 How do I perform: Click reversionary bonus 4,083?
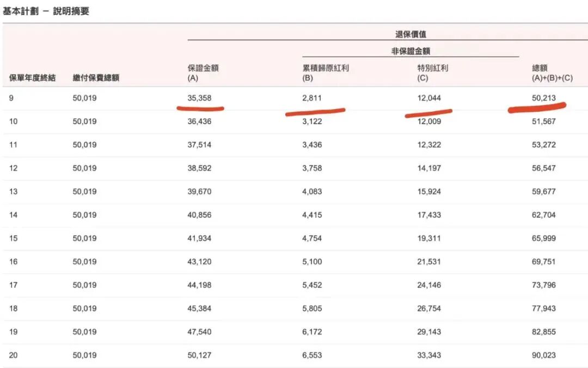[312, 191]
